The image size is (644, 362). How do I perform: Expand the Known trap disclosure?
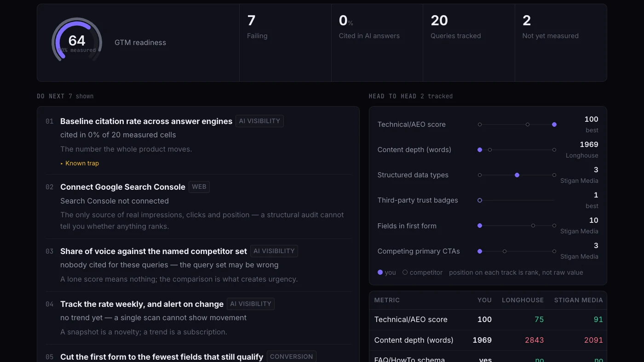[x=80, y=163]
